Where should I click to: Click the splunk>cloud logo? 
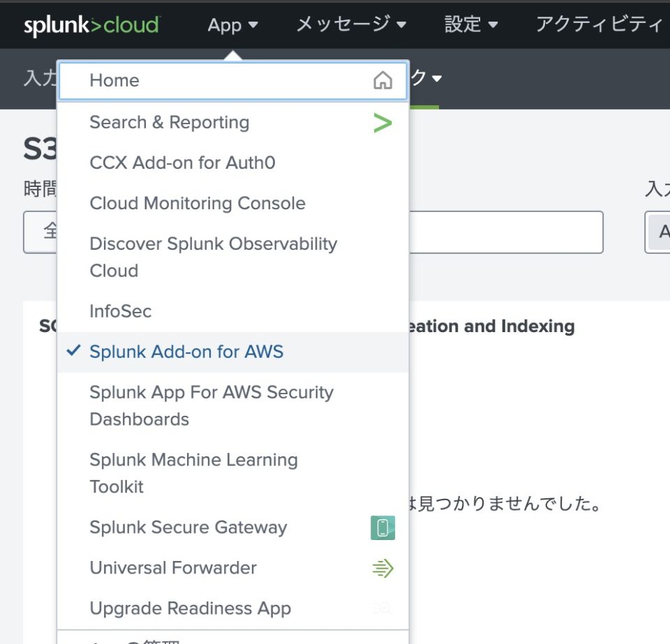(91, 24)
